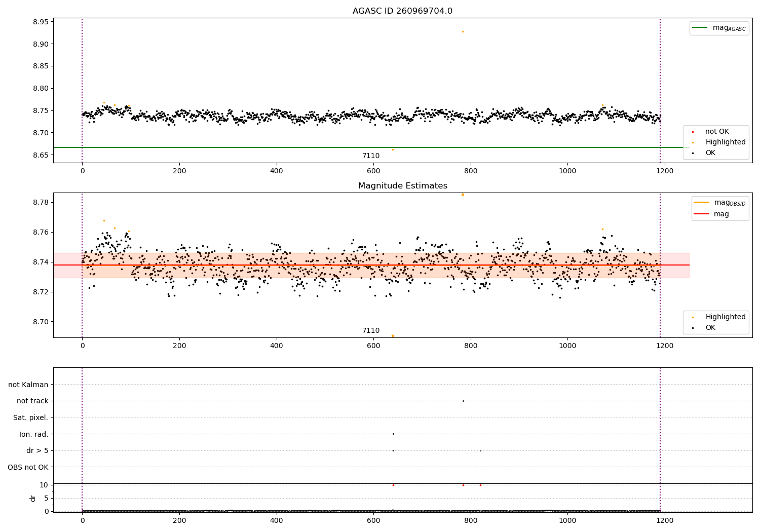Click the 8.74 y-axis tick in middle plot
The image size is (760, 532).
pos(41,262)
